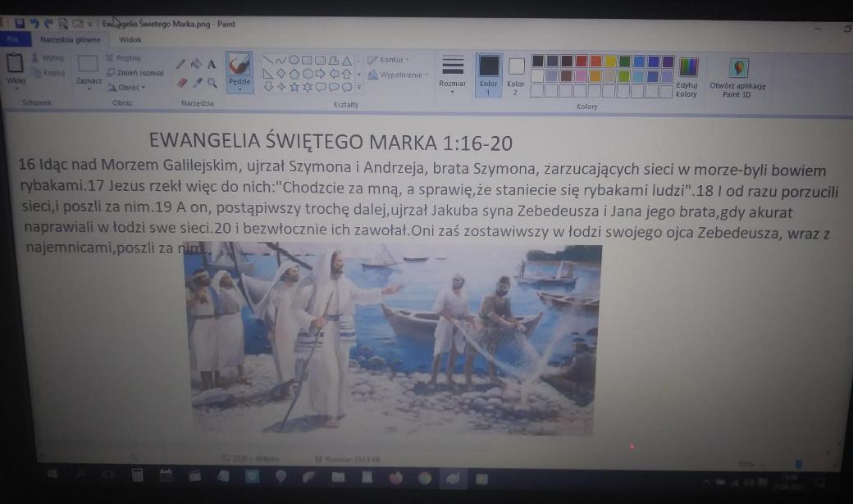Expand the Pędzle brushes dropdown
This screenshot has width=853, height=504.
[239, 89]
